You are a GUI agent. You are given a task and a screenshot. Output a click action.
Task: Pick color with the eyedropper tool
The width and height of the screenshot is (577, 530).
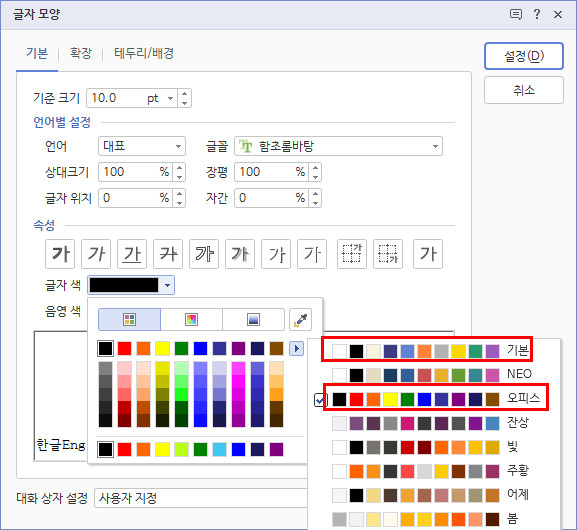(301, 319)
